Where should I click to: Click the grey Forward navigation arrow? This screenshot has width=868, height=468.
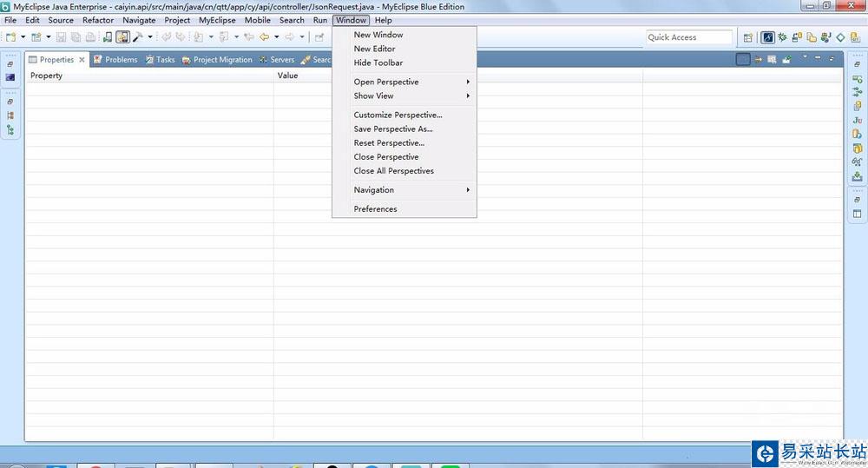(x=290, y=37)
